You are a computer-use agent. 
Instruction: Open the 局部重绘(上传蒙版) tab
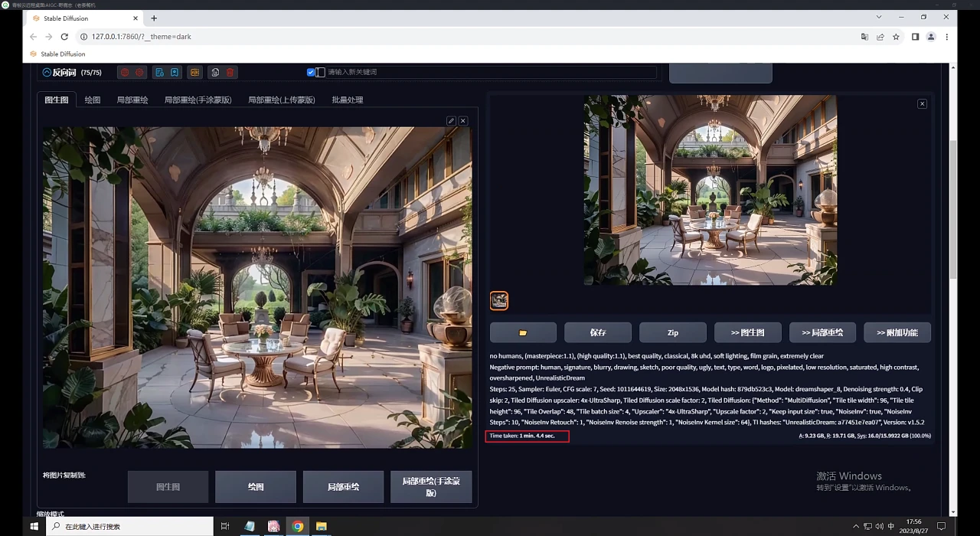point(282,100)
